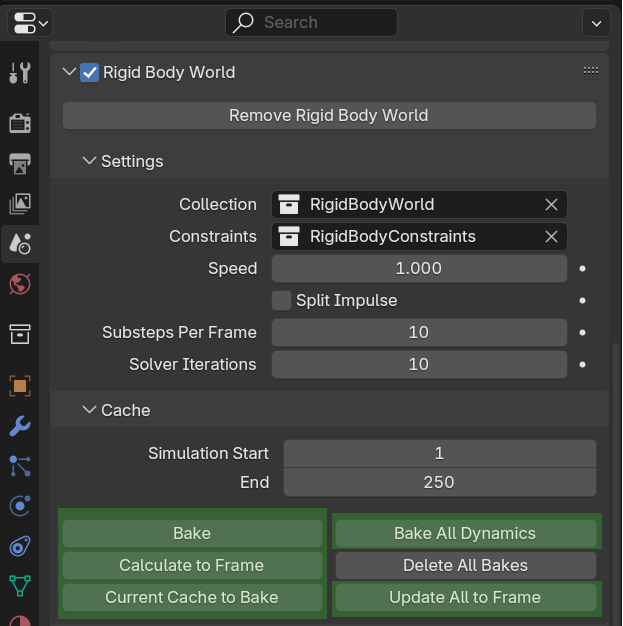
Task: Click the Bake button
Action: point(192,533)
